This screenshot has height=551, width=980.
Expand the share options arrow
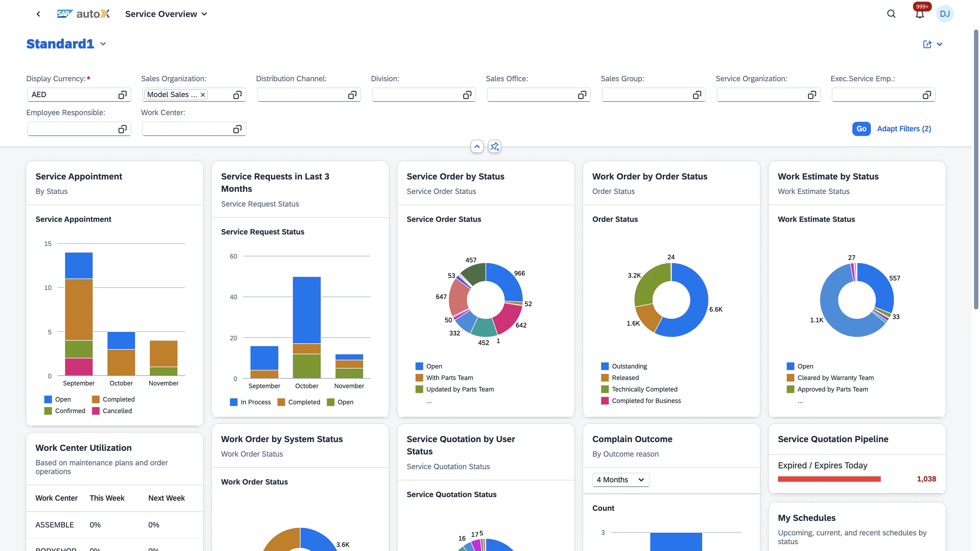pyautogui.click(x=940, y=44)
